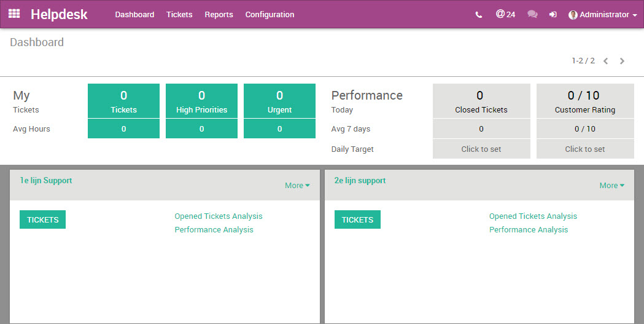The height and width of the screenshot is (324, 644).
Task: Open the Tickets menu
Action: (x=179, y=14)
